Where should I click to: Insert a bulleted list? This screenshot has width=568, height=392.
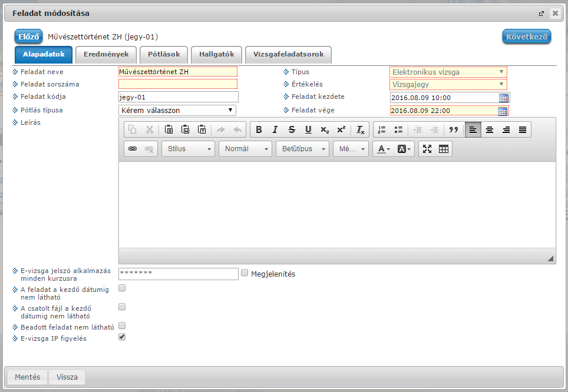tap(398, 129)
